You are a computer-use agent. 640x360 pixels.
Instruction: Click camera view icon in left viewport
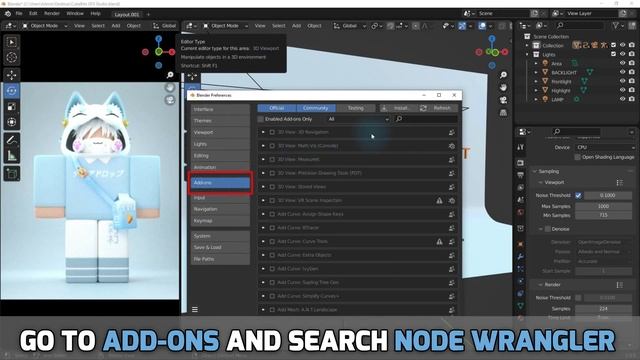click(170, 100)
